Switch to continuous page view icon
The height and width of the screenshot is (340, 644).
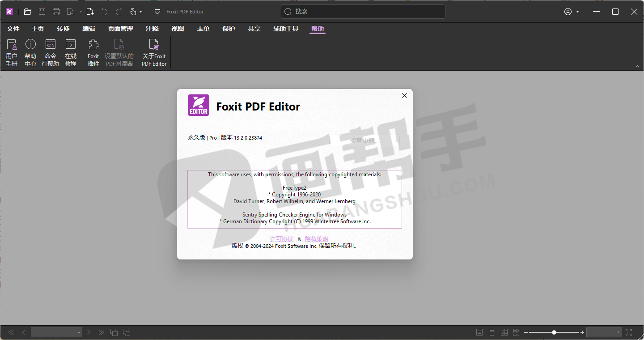pyautogui.click(x=492, y=332)
